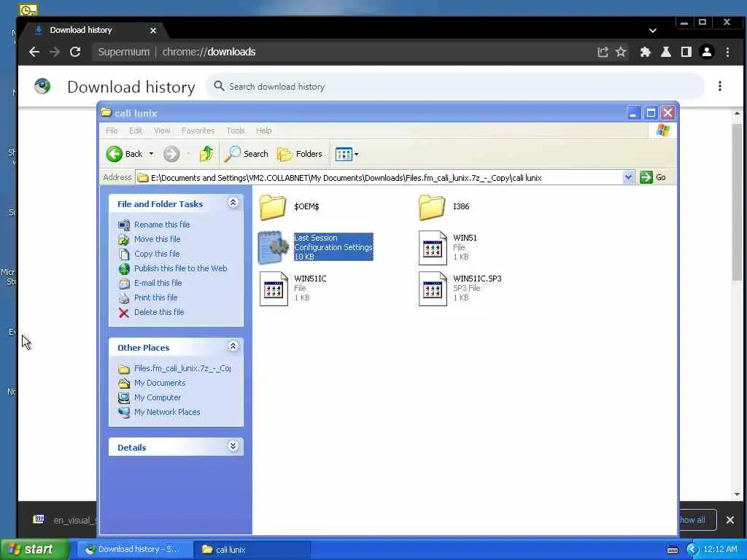Click Delete this file
The height and width of the screenshot is (560, 747).
pos(158,312)
